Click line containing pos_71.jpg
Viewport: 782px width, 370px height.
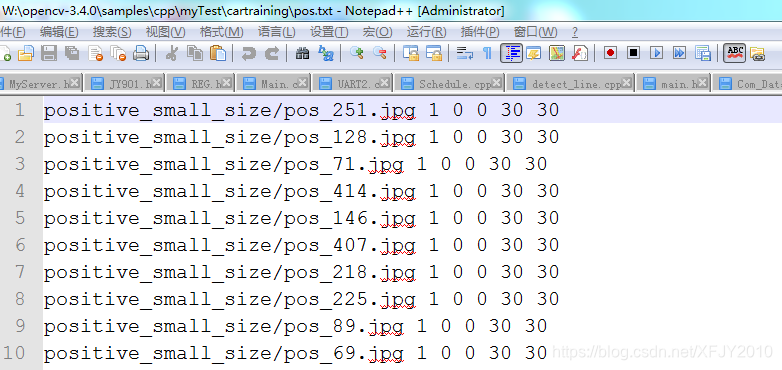click(295, 164)
